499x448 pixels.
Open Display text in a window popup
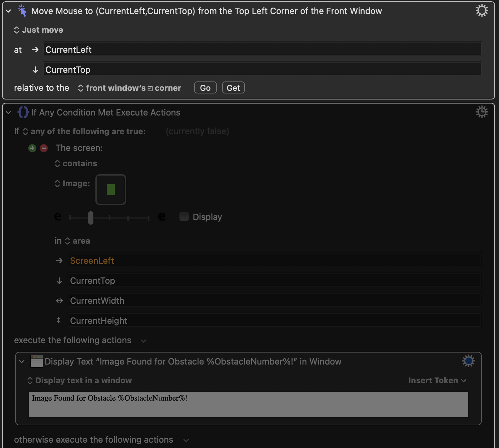pos(79,381)
